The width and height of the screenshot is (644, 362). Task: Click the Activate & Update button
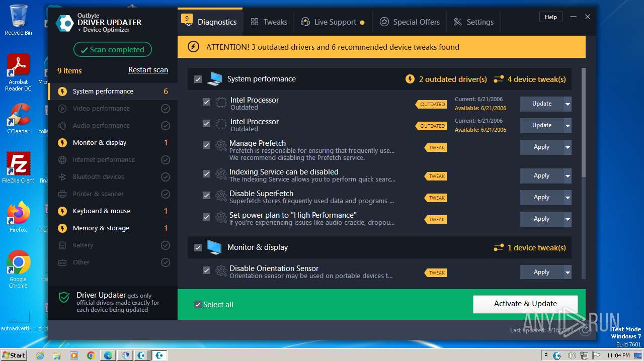point(525,304)
